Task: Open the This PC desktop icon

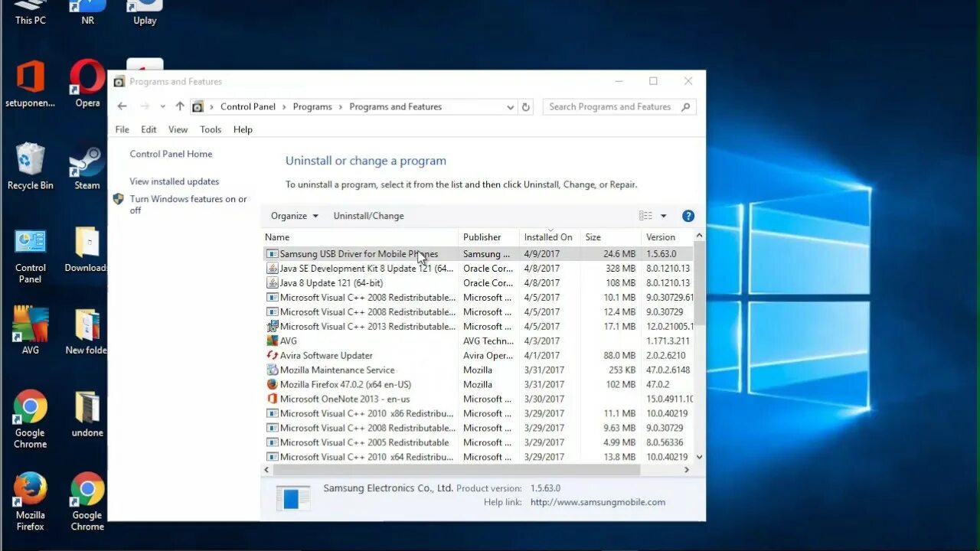Action: click(31, 13)
